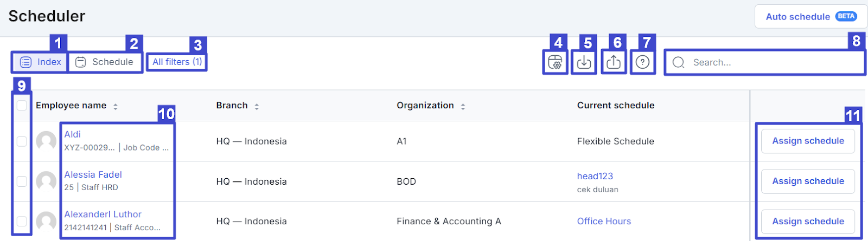Screen dimensions: 868x241
Task: Click the download/import icon in toolbar
Action: pos(584,62)
